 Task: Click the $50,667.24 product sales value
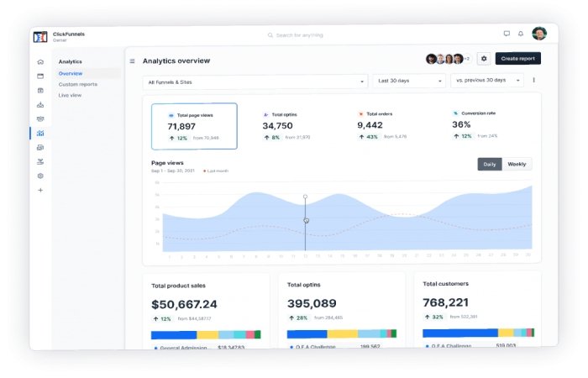(x=184, y=304)
